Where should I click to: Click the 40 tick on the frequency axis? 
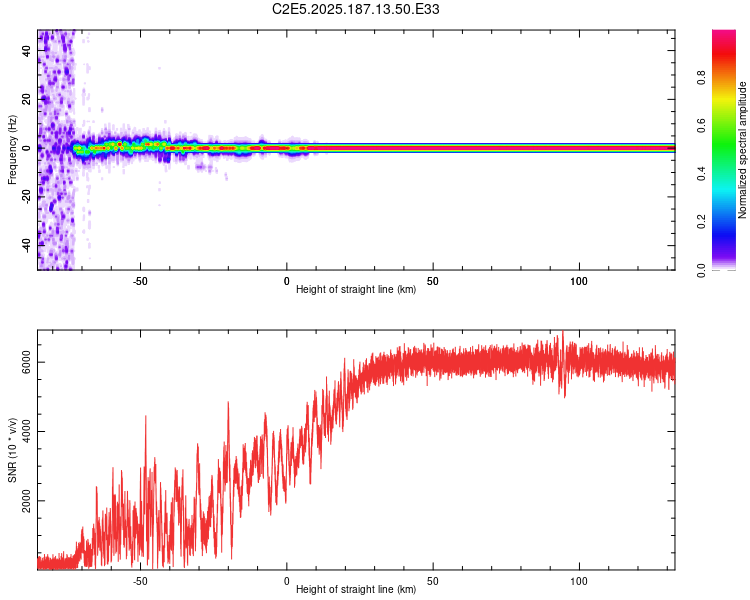point(27,51)
